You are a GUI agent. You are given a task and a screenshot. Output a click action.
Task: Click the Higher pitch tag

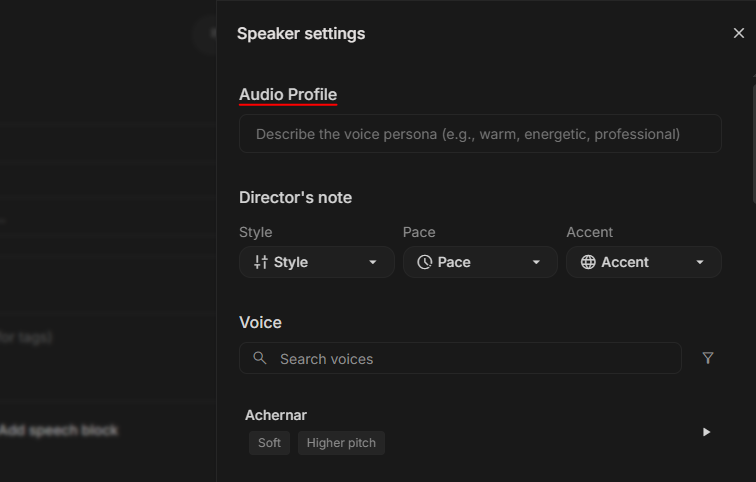point(341,443)
